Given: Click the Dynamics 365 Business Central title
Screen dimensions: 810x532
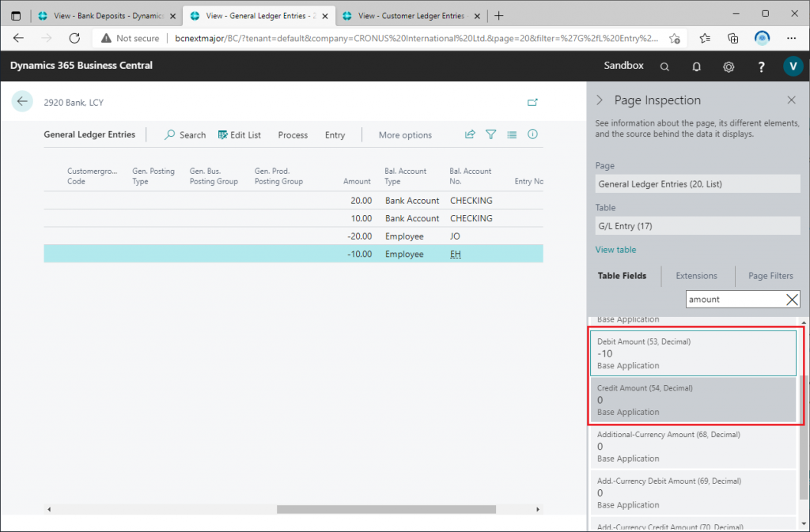Looking at the screenshot, I should coord(81,66).
